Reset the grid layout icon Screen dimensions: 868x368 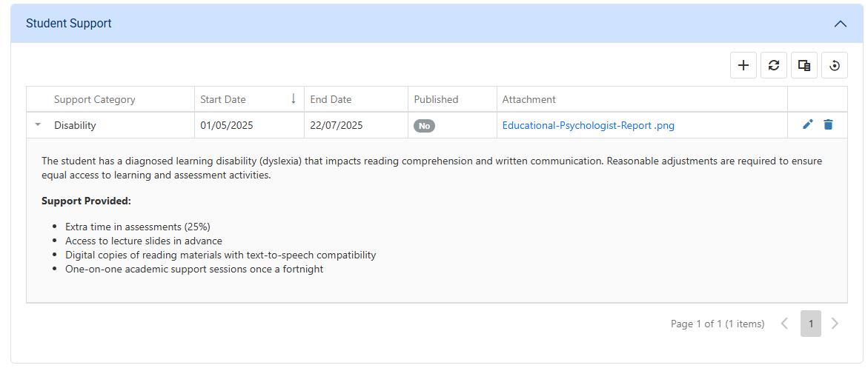[x=835, y=65]
